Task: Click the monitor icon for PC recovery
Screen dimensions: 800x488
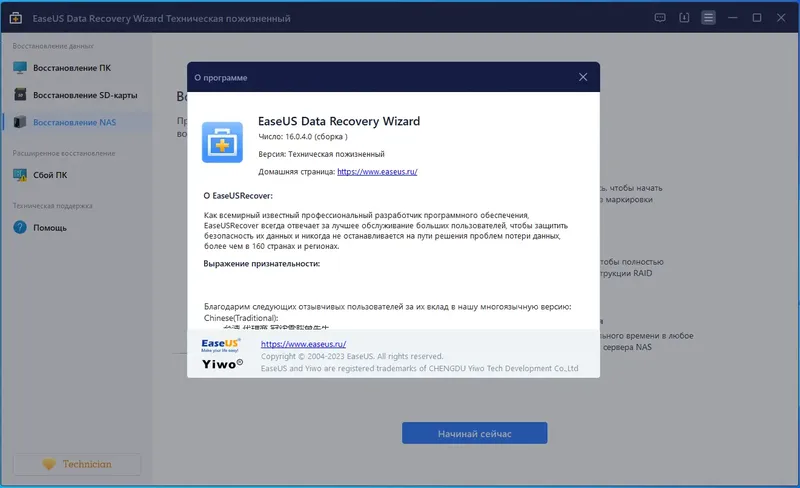Action: point(20,68)
